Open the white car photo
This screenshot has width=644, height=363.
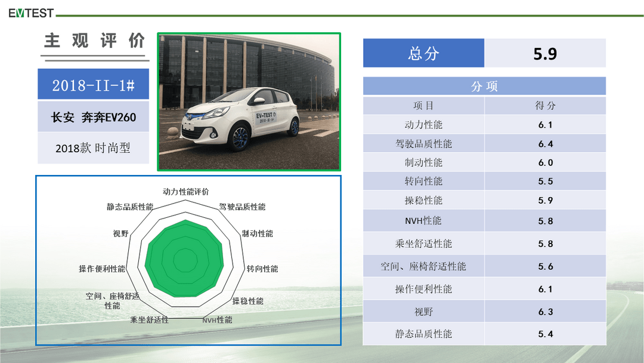click(249, 101)
